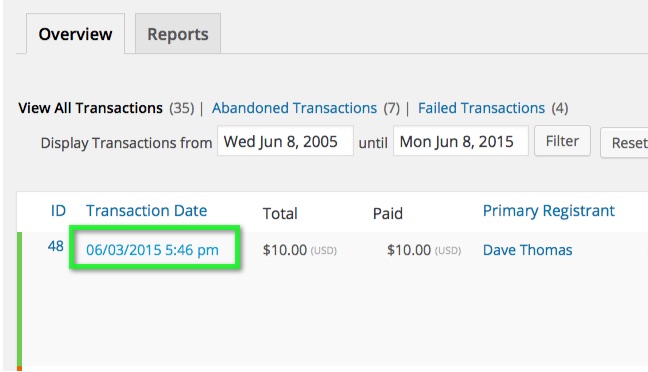
Task: Show Abandoned Transactions list
Action: coord(294,108)
